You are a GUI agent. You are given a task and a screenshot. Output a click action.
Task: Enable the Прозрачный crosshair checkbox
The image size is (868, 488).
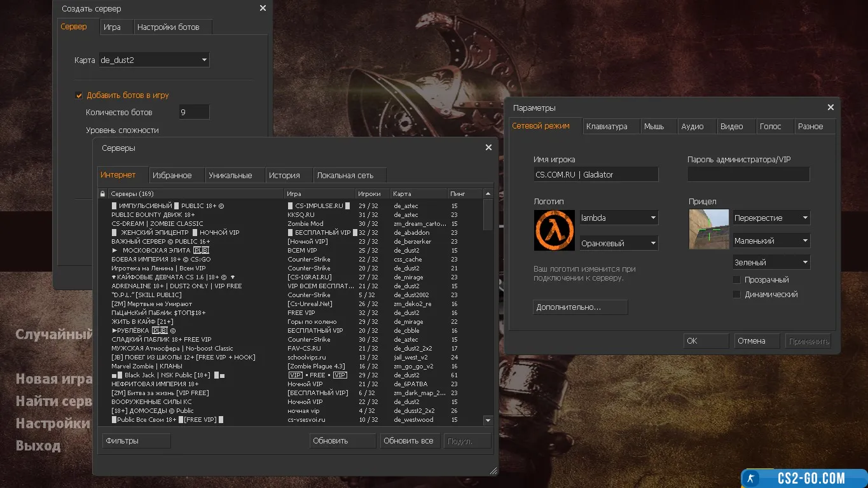tap(736, 280)
